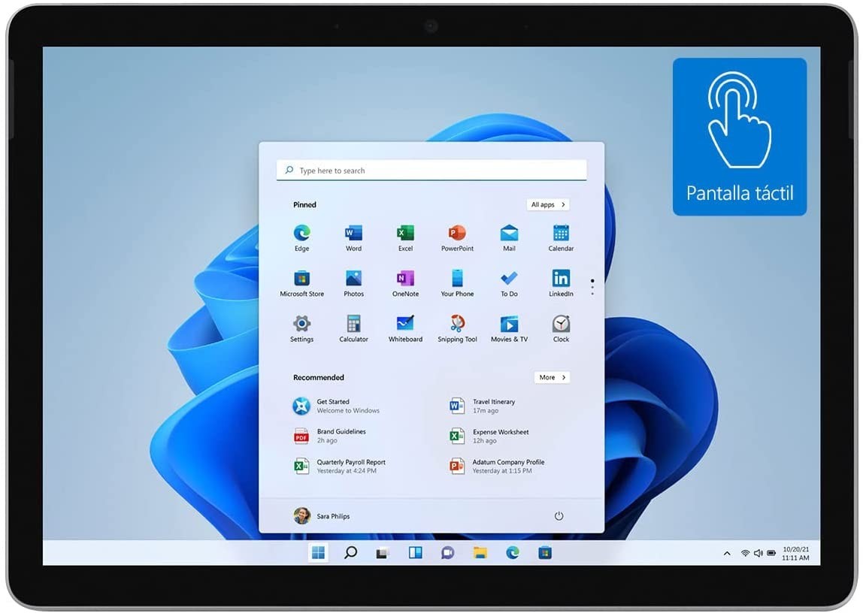Open the Calculator app
Viewport: 863px width, 616px height.
coord(353,329)
